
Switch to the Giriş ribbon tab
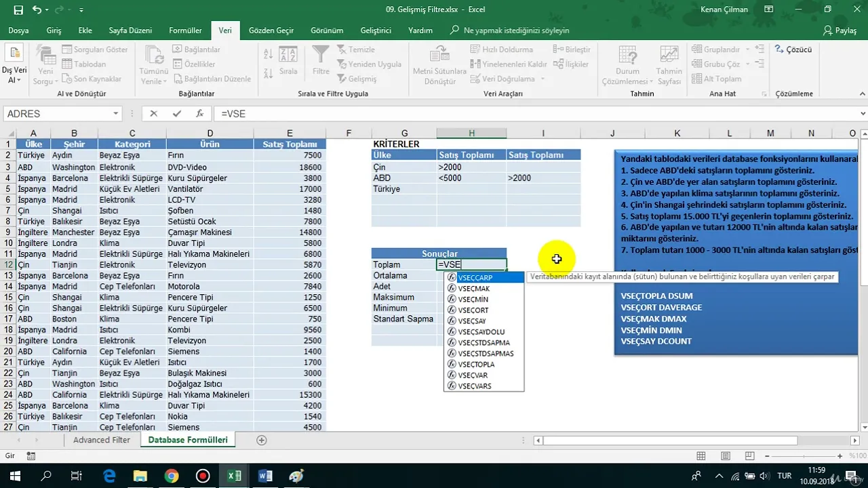[x=54, y=30]
